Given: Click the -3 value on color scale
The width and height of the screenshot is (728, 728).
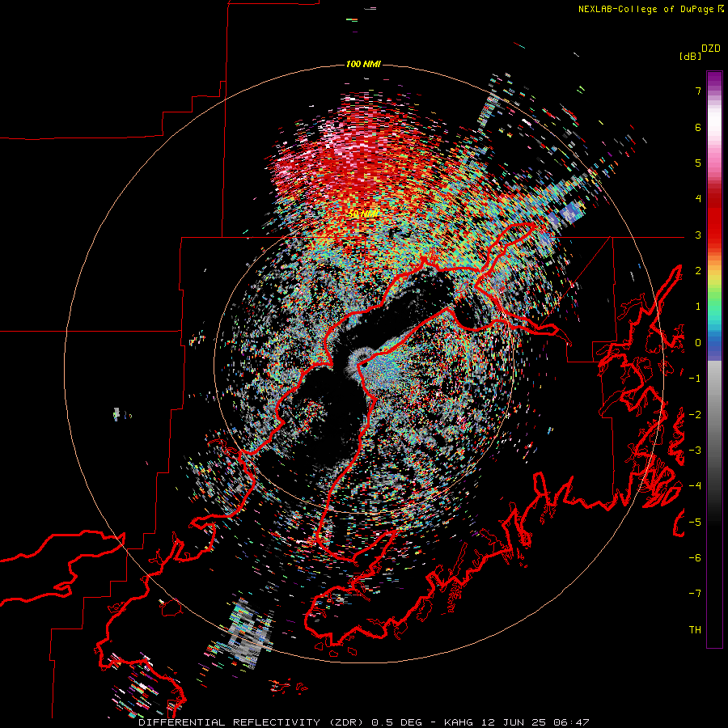Looking at the screenshot, I should pyautogui.click(x=695, y=451).
